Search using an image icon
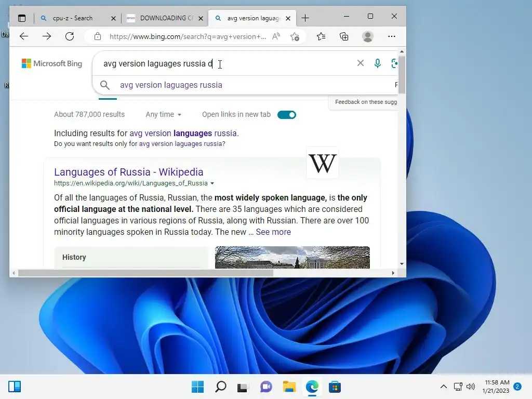Screen dimensions: 532x399 pos(394,63)
